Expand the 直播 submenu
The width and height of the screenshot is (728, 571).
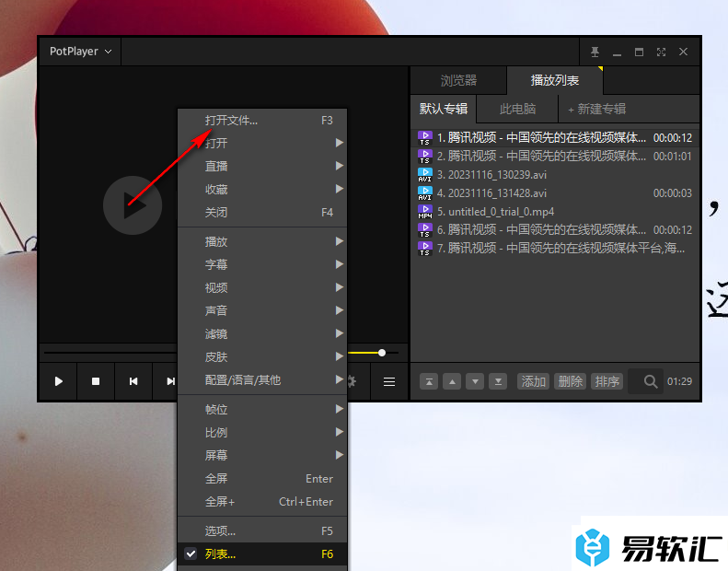262,167
